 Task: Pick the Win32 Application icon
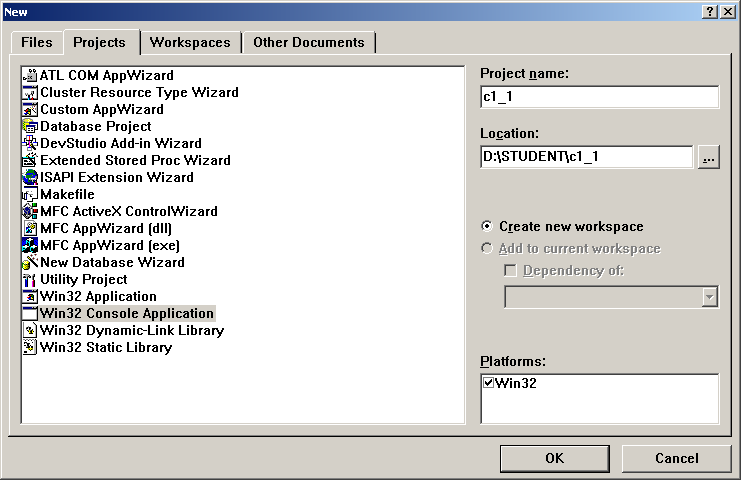(x=30, y=296)
